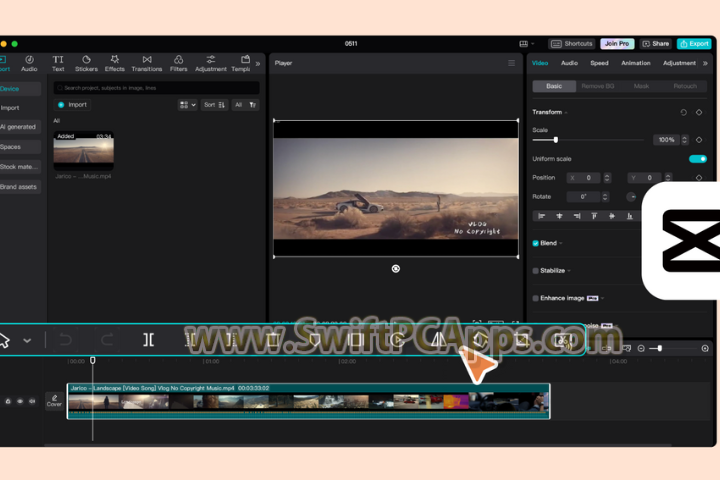This screenshot has height=480, width=720.
Task: Add a Transform keyframe
Action: point(699,113)
